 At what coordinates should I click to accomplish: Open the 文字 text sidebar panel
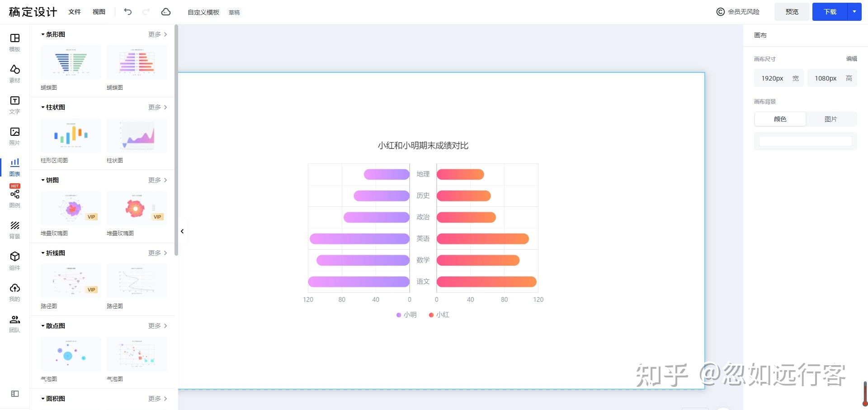point(15,105)
